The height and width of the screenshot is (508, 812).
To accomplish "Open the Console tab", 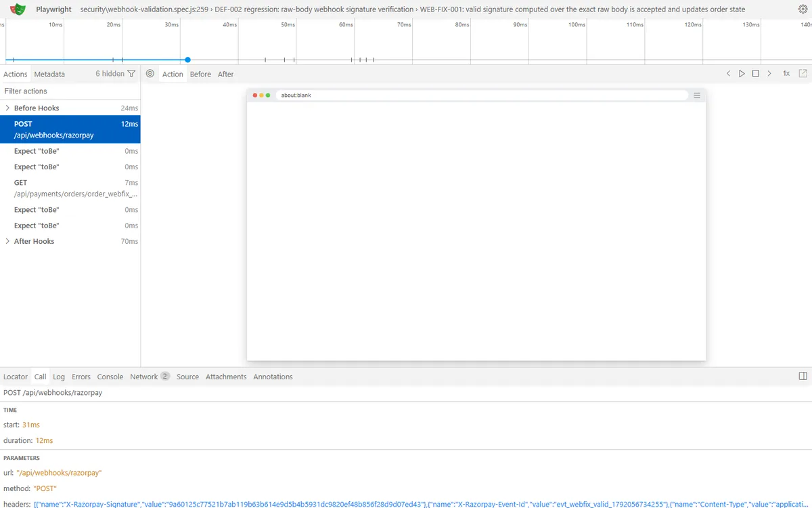I will (x=110, y=377).
